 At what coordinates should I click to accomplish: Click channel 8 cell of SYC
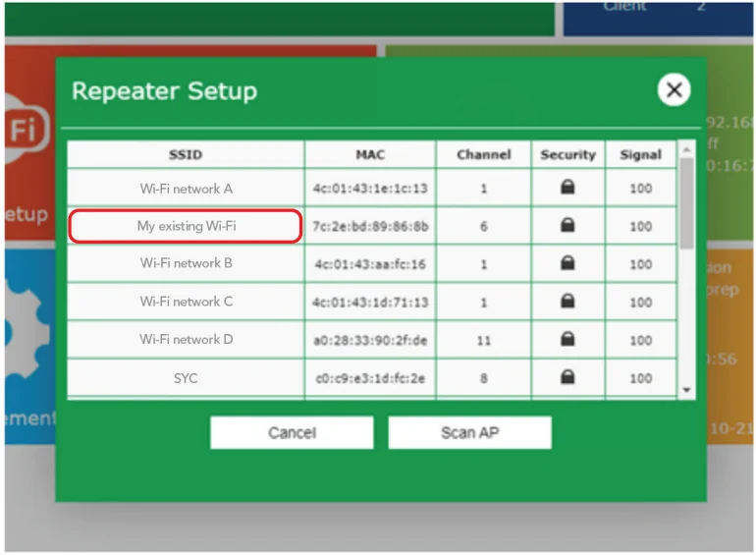coord(484,378)
